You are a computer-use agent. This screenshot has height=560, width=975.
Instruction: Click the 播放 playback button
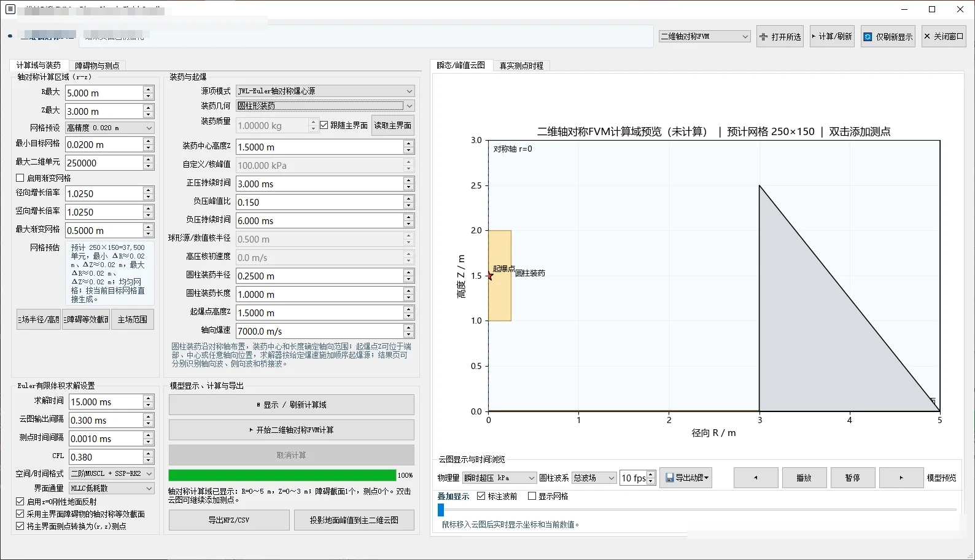pyautogui.click(x=804, y=478)
